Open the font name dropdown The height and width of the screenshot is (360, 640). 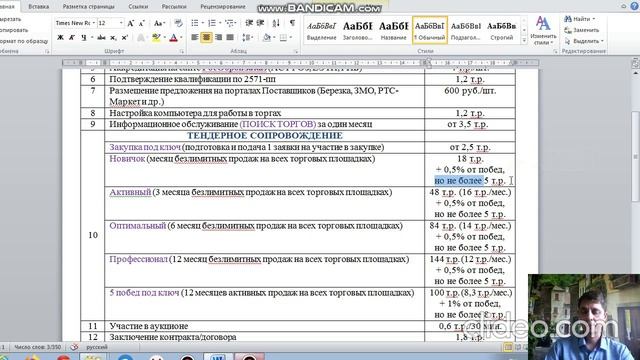coord(94,23)
